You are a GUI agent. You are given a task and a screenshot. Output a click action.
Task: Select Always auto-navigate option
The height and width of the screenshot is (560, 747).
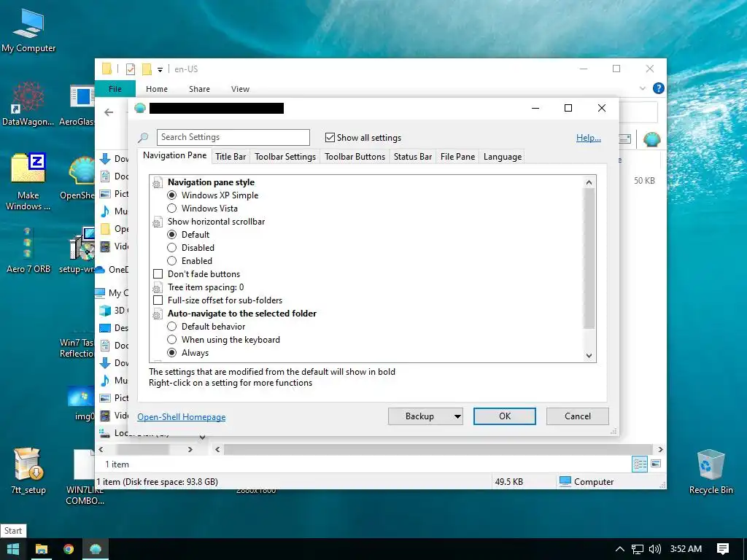(x=172, y=353)
